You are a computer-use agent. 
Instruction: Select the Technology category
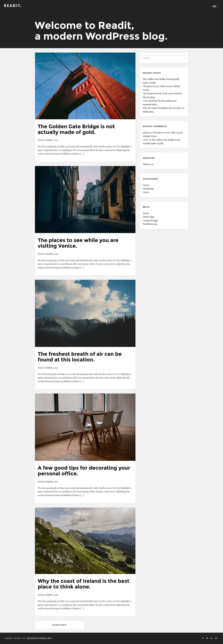click(x=148, y=189)
